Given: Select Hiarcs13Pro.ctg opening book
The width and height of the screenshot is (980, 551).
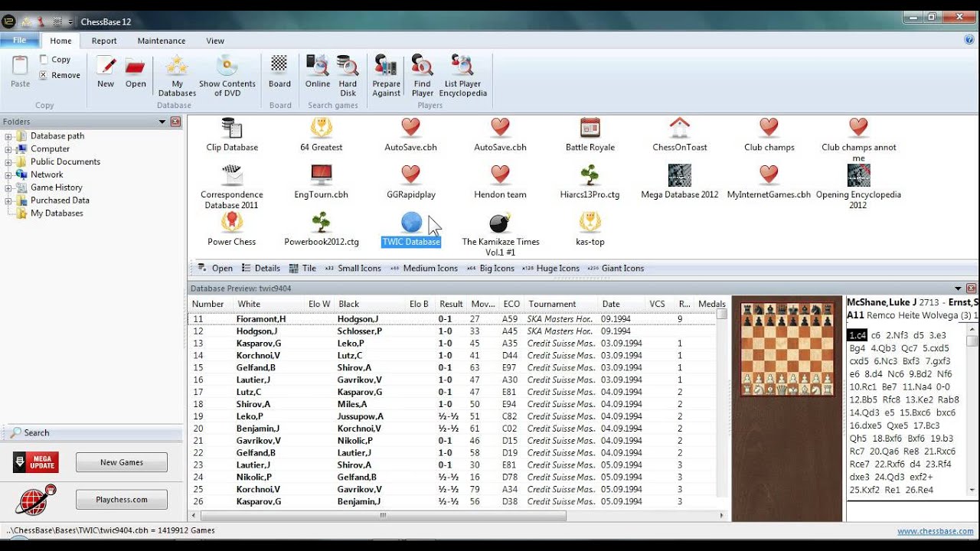Looking at the screenshot, I should pos(590,182).
